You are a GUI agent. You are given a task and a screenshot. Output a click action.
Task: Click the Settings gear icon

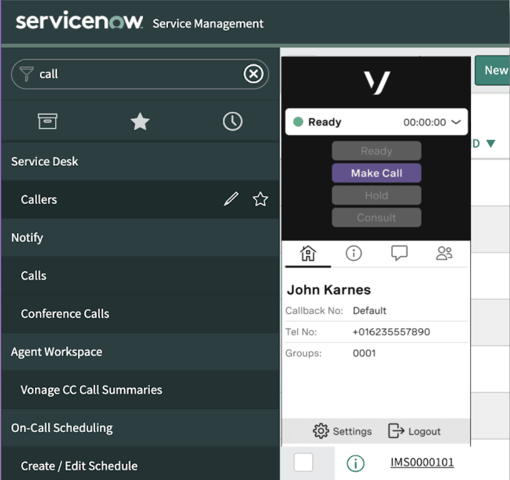(321, 431)
